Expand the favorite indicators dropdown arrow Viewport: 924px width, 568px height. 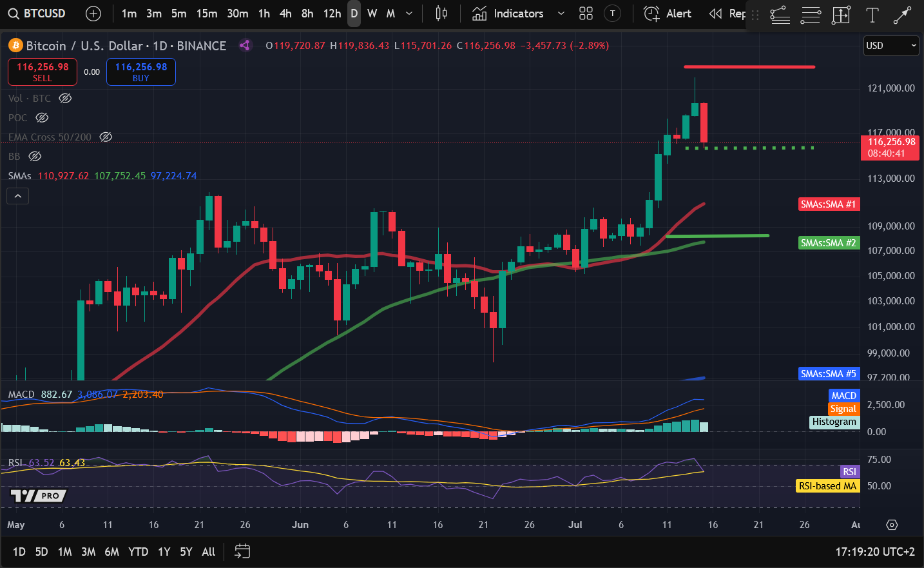point(561,14)
